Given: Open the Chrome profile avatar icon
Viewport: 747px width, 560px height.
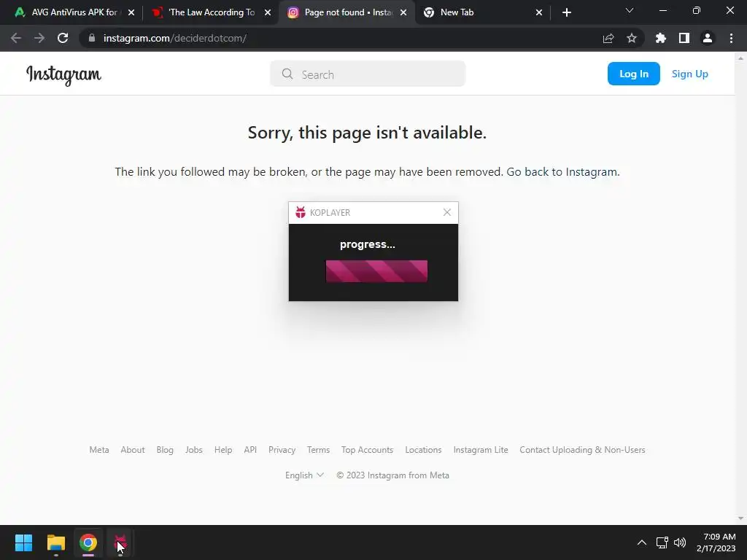Looking at the screenshot, I should 708,38.
